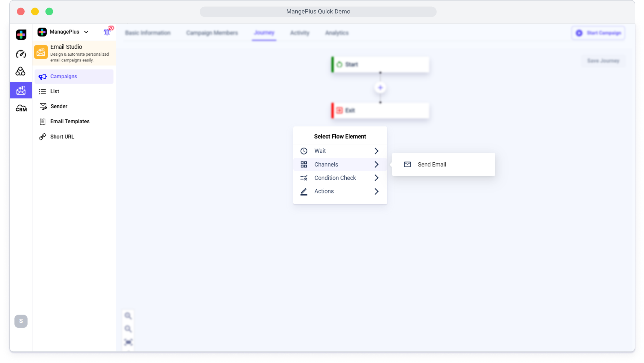Open the Analytics tab
This screenshot has height=363, width=644.
pyautogui.click(x=336, y=33)
